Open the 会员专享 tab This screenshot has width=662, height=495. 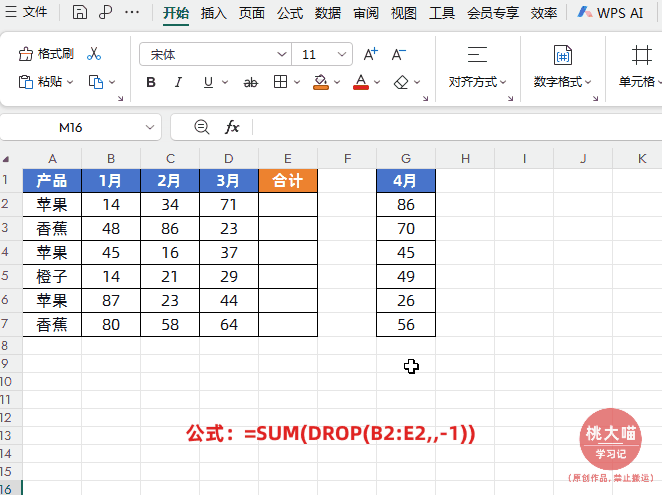pos(493,13)
